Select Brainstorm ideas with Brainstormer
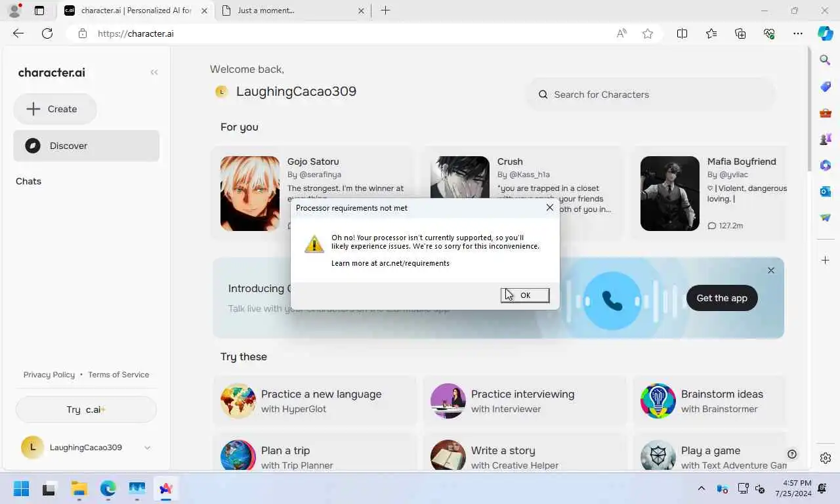This screenshot has height=504, width=840. click(x=710, y=401)
